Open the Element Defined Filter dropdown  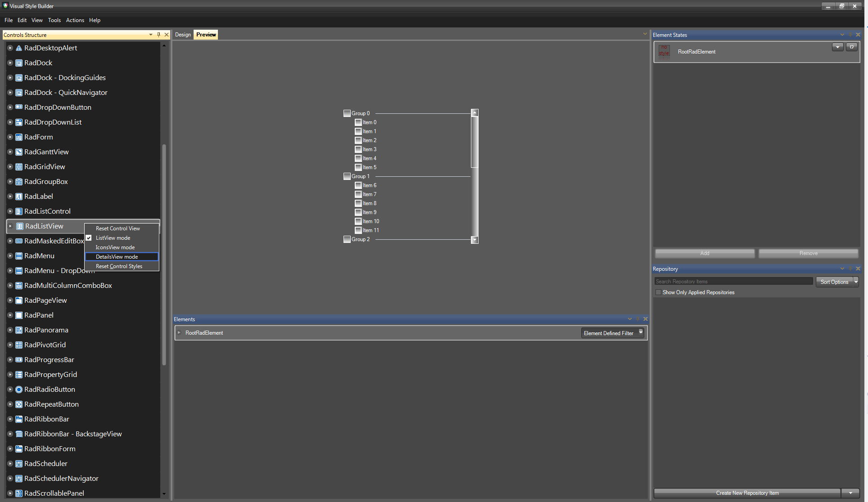(x=641, y=333)
